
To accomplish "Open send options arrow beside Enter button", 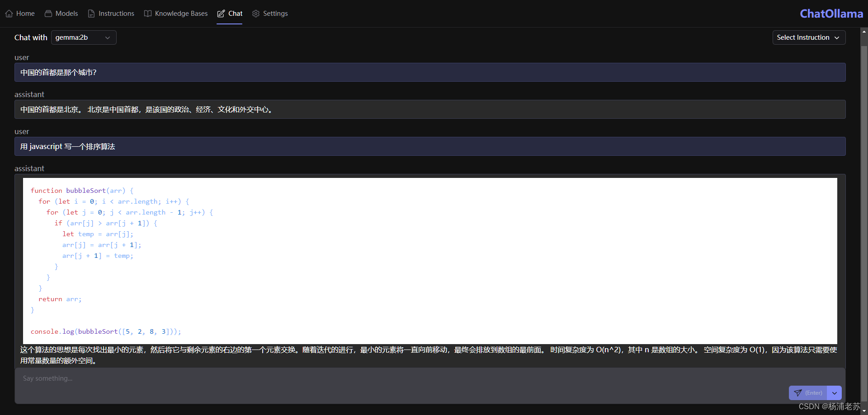I will click(835, 393).
